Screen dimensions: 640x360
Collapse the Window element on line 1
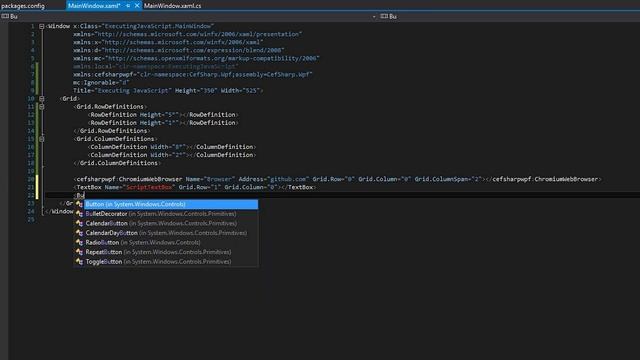pos(42,26)
